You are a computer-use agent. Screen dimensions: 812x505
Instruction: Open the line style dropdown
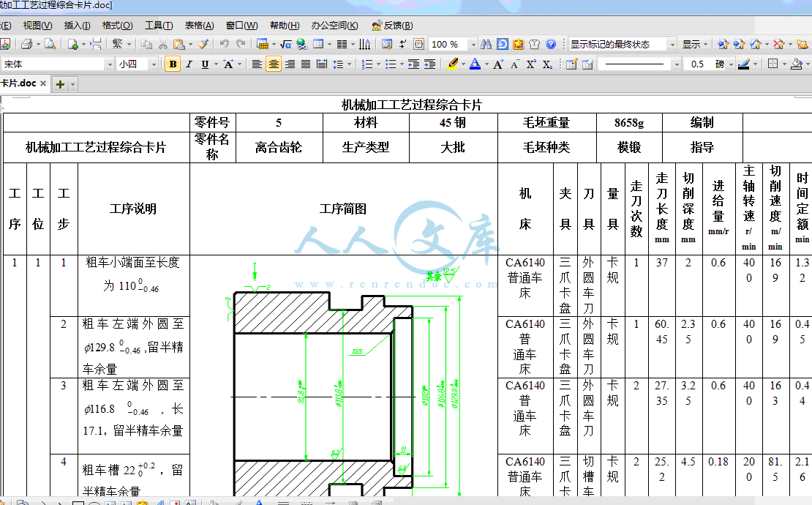tap(677, 64)
